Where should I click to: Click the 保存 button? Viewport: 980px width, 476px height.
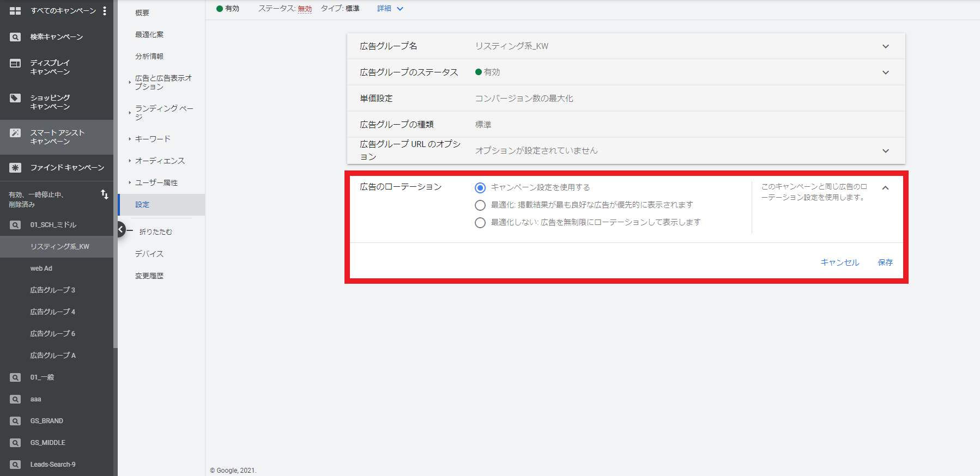pyautogui.click(x=886, y=263)
